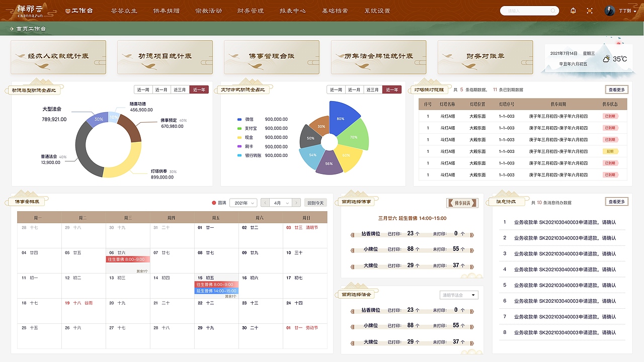Open the 清明节法会 dropdown
644x362 pixels.
[458, 295]
